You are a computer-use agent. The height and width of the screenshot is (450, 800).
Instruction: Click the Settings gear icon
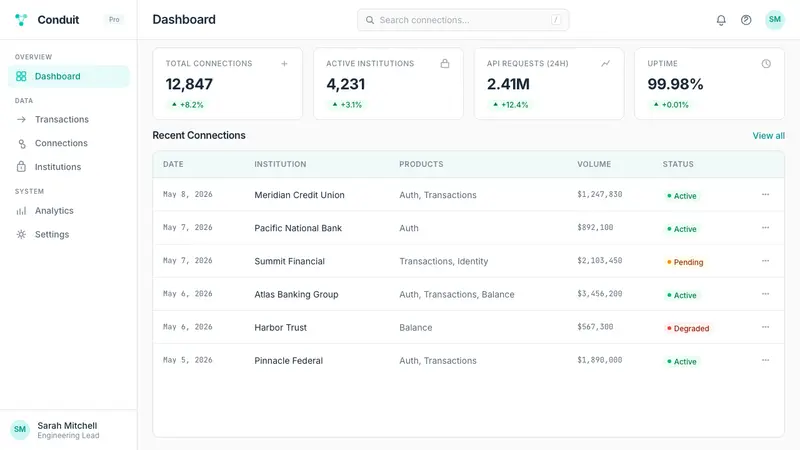point(21,235)
